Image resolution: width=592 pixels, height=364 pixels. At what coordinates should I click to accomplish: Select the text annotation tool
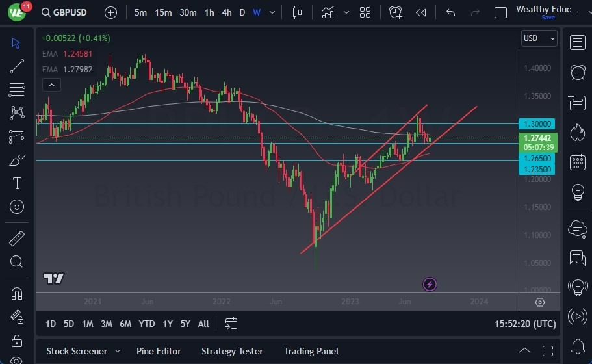point(17,183)
